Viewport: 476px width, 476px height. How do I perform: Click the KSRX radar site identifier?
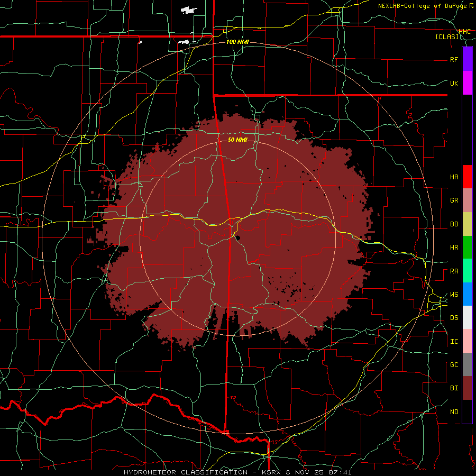[x=271, y=472]
